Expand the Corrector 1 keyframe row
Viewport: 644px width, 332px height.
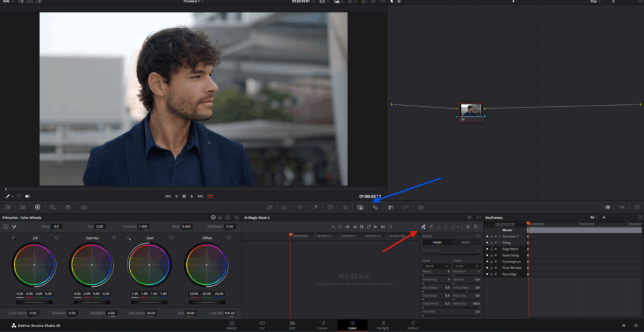click(500, 236)
